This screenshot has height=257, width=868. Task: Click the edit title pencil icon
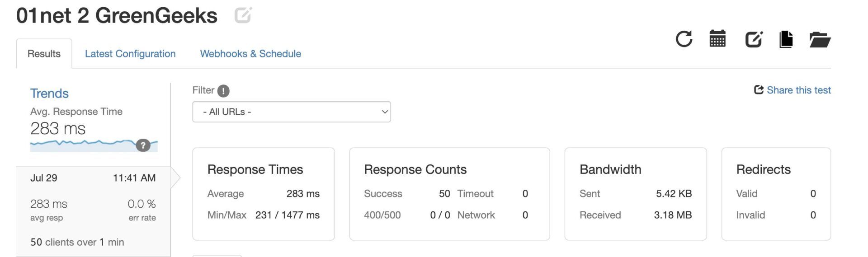coord(243,15)
